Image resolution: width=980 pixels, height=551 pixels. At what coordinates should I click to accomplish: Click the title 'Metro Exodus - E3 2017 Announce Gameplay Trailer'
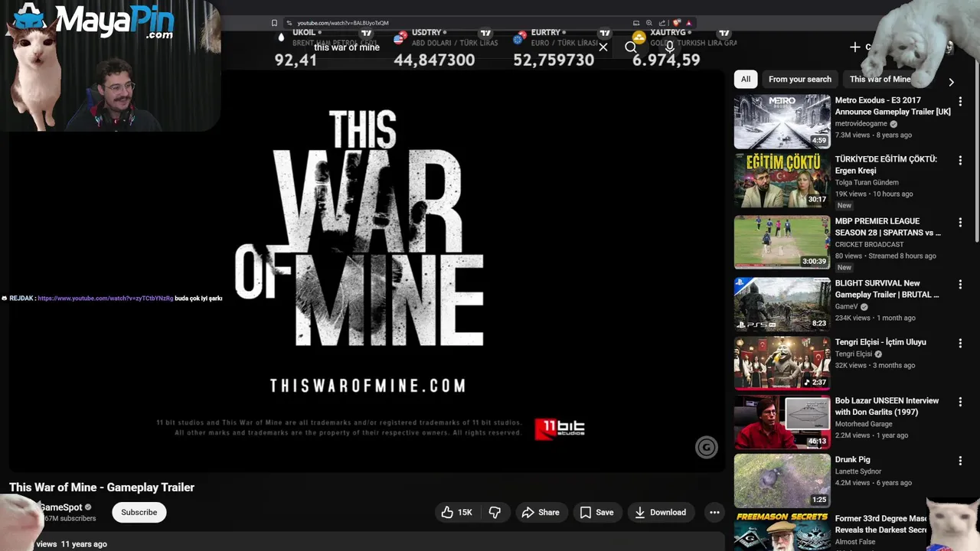(x=893, y=106)
